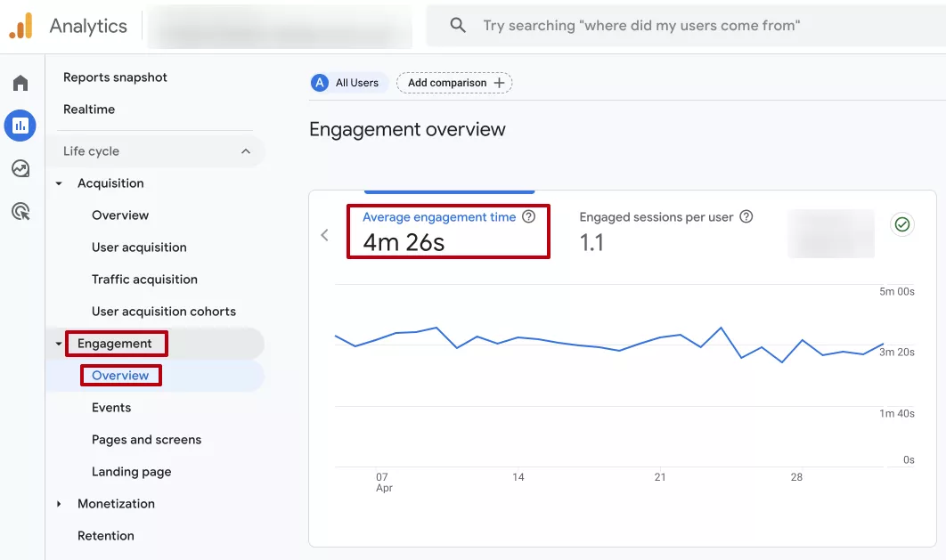The image size is (946, 560).
Task: Click the search magnifier icon
Action: (458, 25)
